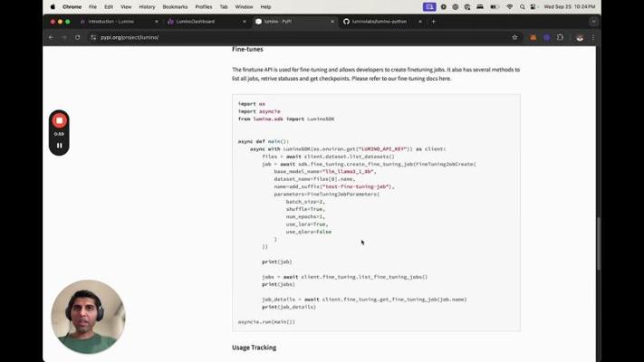
Task: Bookmark this page with the star icon
Action: [x=514, y=37]
